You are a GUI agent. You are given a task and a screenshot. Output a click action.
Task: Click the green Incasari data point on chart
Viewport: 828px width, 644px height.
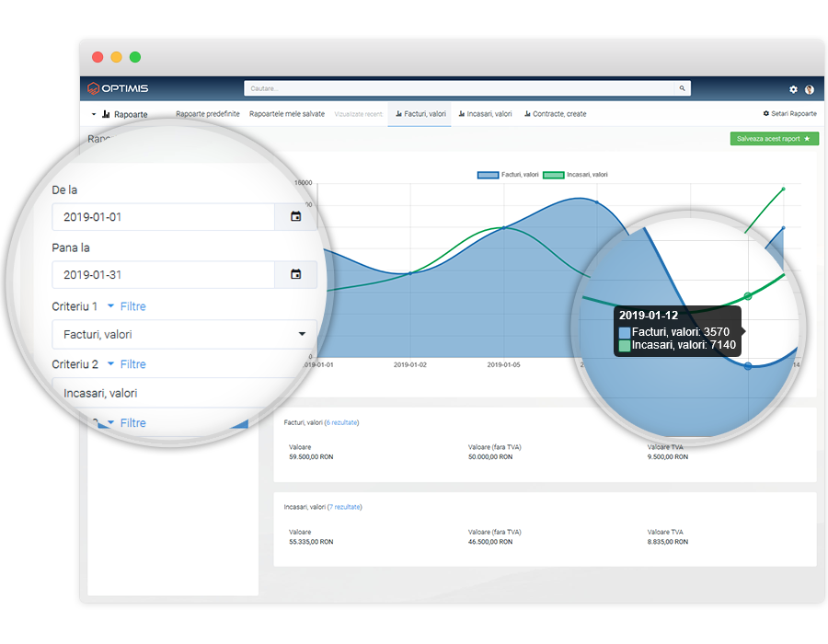point(748,296)
